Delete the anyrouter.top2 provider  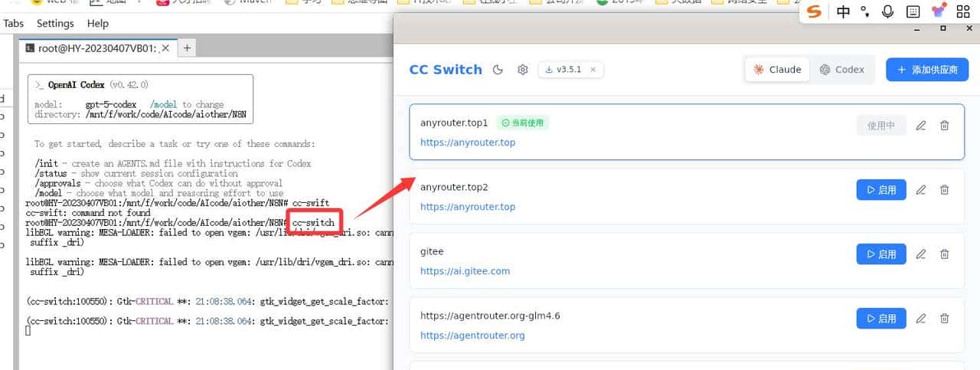[x=945, y=189]
